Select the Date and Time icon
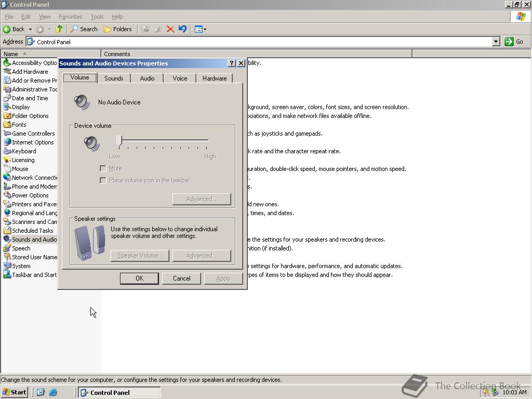The width and height of the screenshot is (532, 399). click(x=7, y=98)
